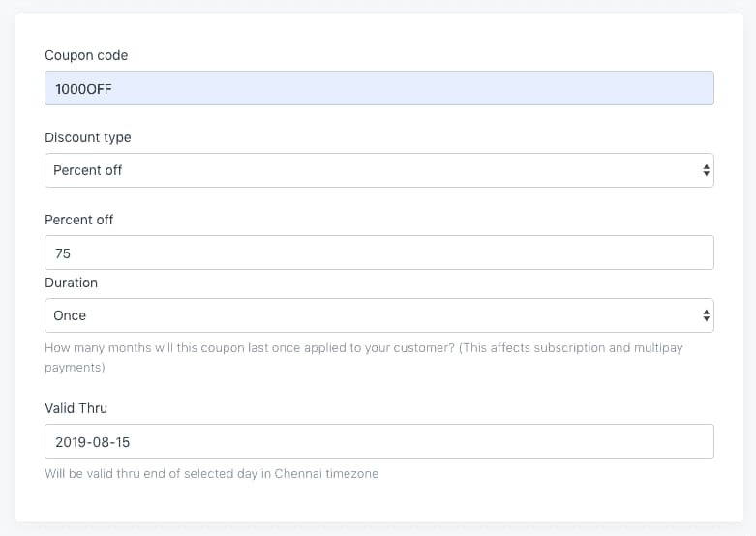Click the Percent off label above the 75 field
The width and height of the screenshot is (756, 536).
click(78, 220)
